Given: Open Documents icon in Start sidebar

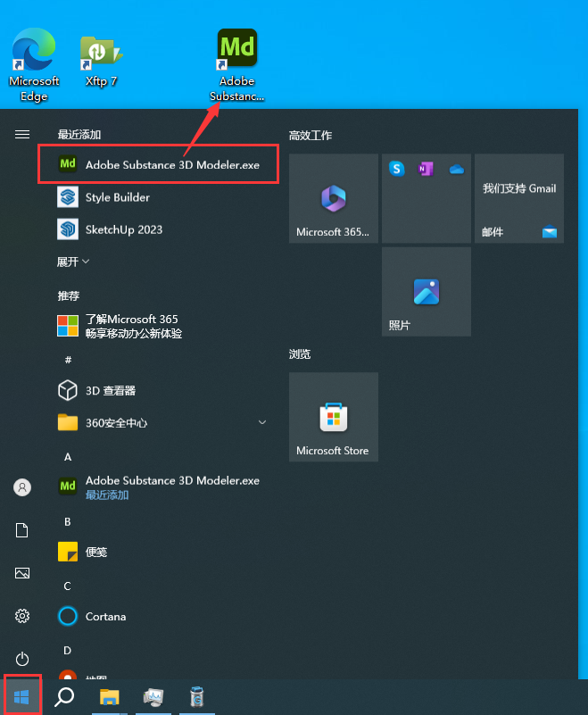Looking at the screenshot, I should pos(22,530).
